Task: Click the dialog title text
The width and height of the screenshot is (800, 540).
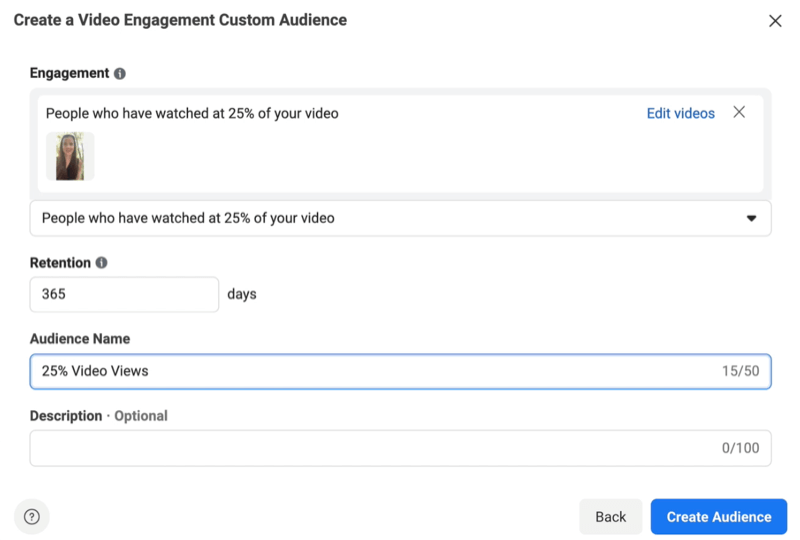Action: click(x=180, y=20)
